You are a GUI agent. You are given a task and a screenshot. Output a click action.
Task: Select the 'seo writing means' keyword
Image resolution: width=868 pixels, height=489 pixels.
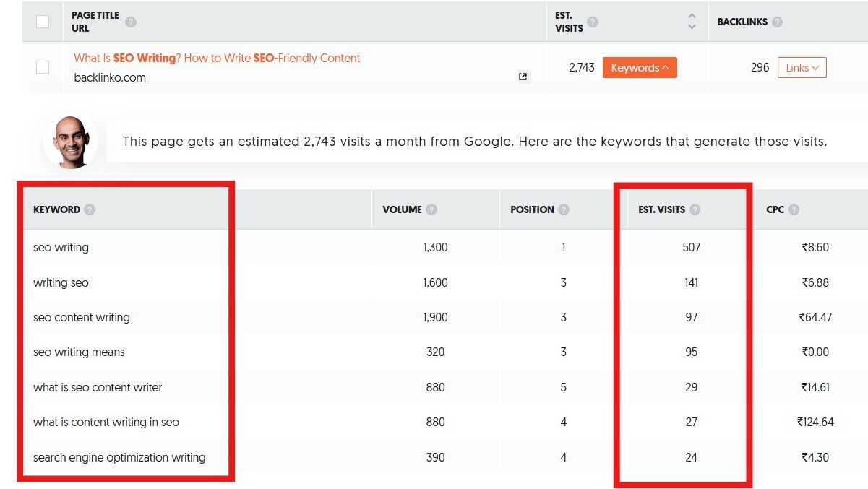coord(79,352)
